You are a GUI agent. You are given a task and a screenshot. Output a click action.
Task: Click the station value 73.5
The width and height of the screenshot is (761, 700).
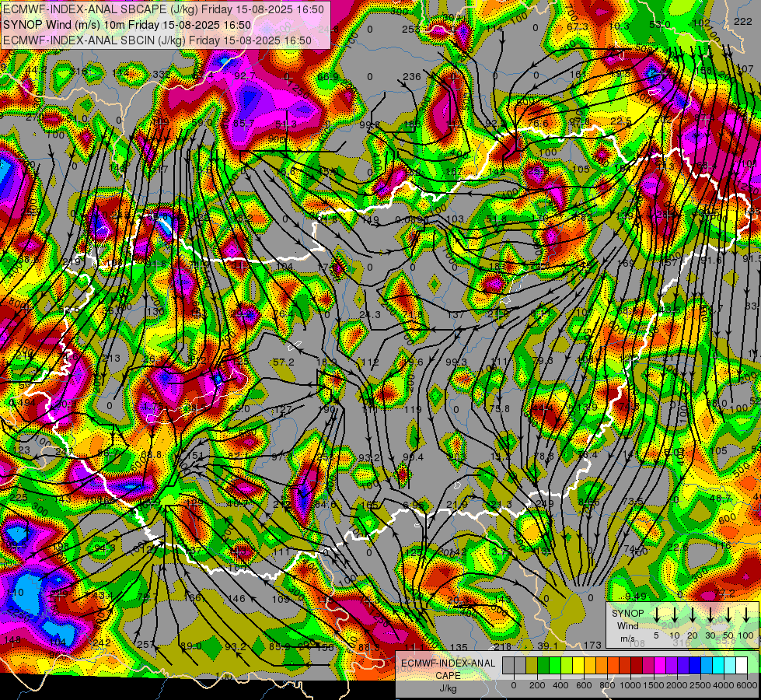[x=633, y=502]
